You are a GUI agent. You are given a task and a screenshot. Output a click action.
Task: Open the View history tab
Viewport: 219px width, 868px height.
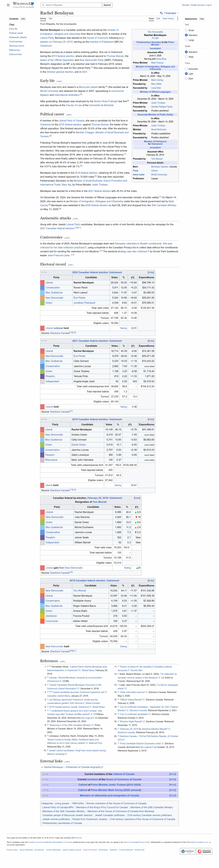[168, 19]
